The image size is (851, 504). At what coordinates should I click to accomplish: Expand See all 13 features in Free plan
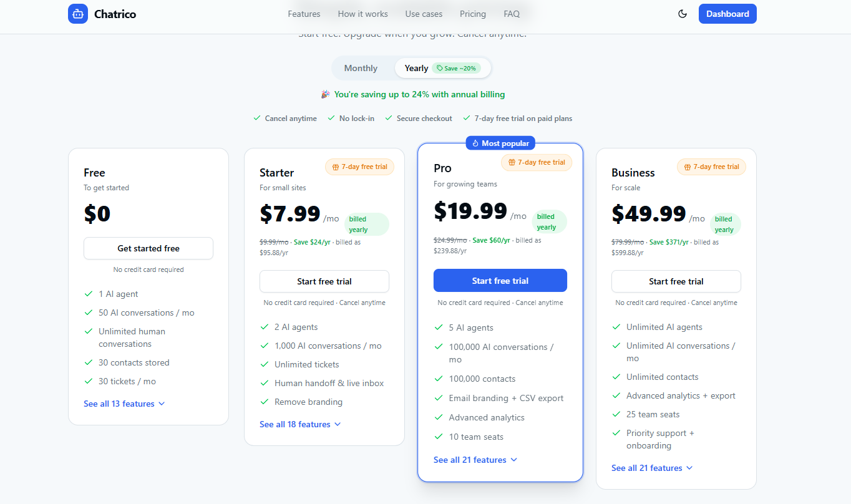click(124, 404)
